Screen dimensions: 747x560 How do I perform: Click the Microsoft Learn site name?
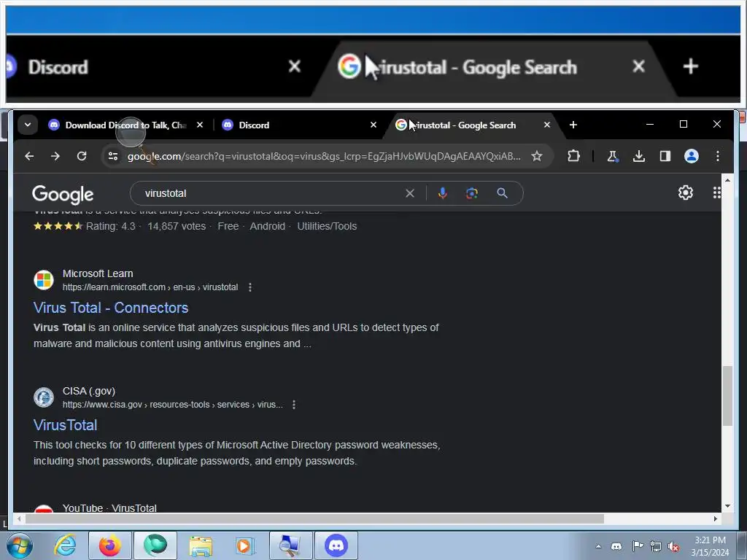tap(98, 273)
